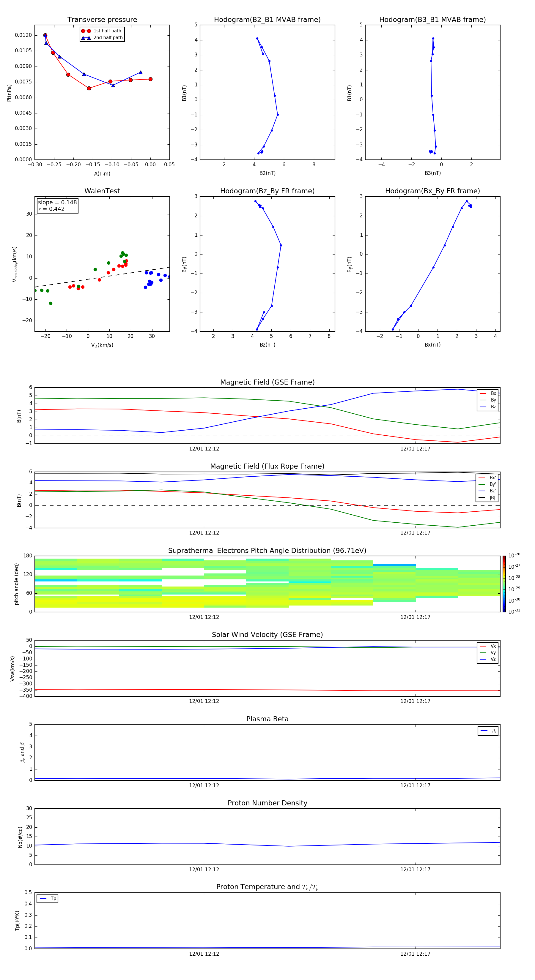Click the "βp and β" y-axis label
This screenshot has height=980, width=535.
click(22, 752)
